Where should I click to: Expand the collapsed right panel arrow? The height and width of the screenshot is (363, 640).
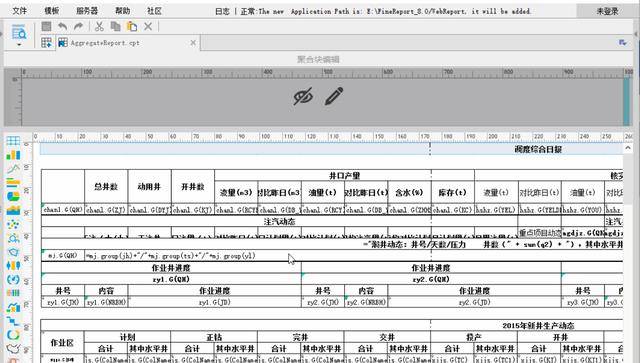coord(636,33)
